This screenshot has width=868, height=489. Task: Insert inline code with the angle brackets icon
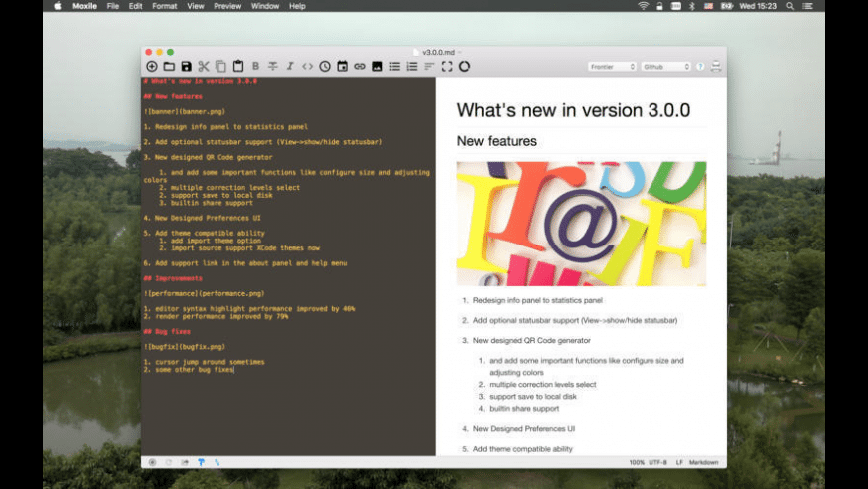[x=307, y=67]
